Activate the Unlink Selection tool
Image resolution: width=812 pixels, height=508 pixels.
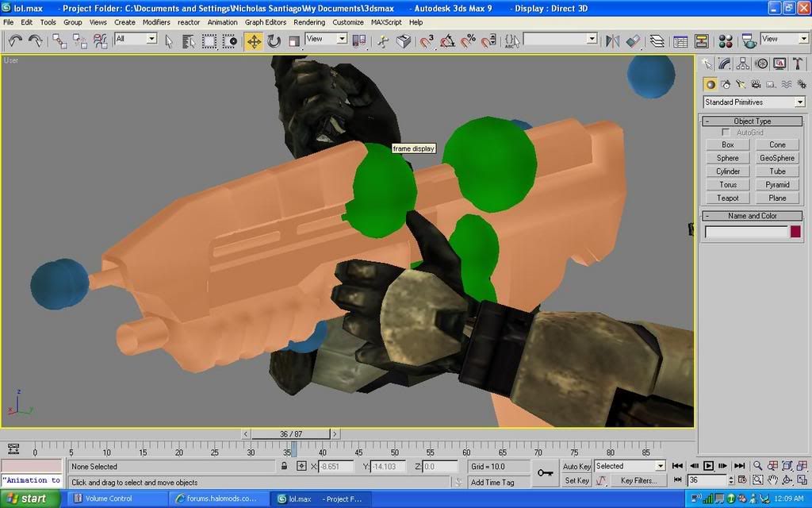click(x=80, y=41)
